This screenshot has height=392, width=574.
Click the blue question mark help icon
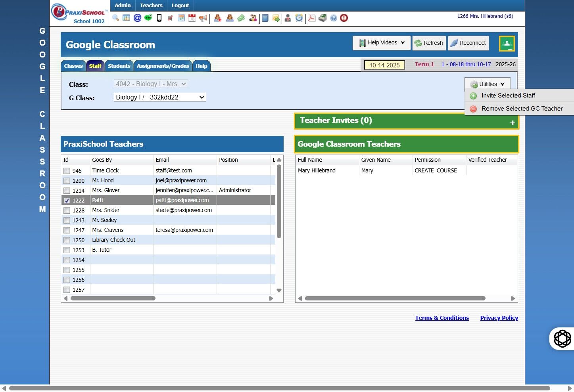[x=334, y=18]
